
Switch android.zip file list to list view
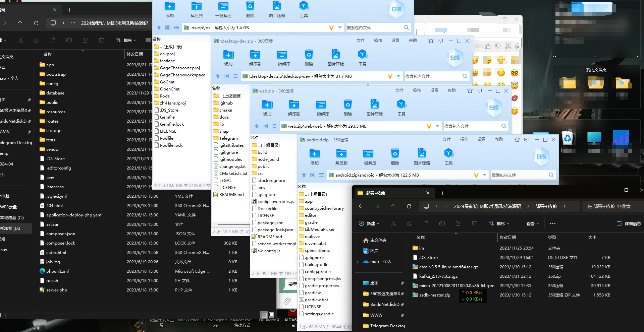321,175
